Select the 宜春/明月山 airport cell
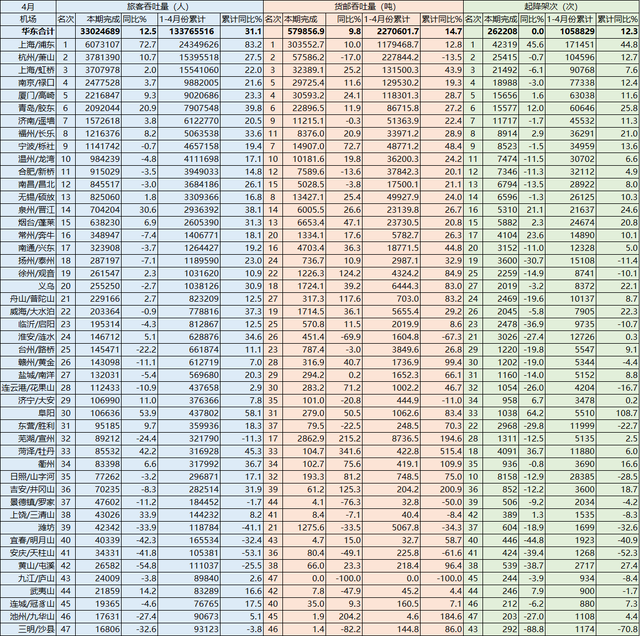This screenshot has height=636, width=640. 28,540
